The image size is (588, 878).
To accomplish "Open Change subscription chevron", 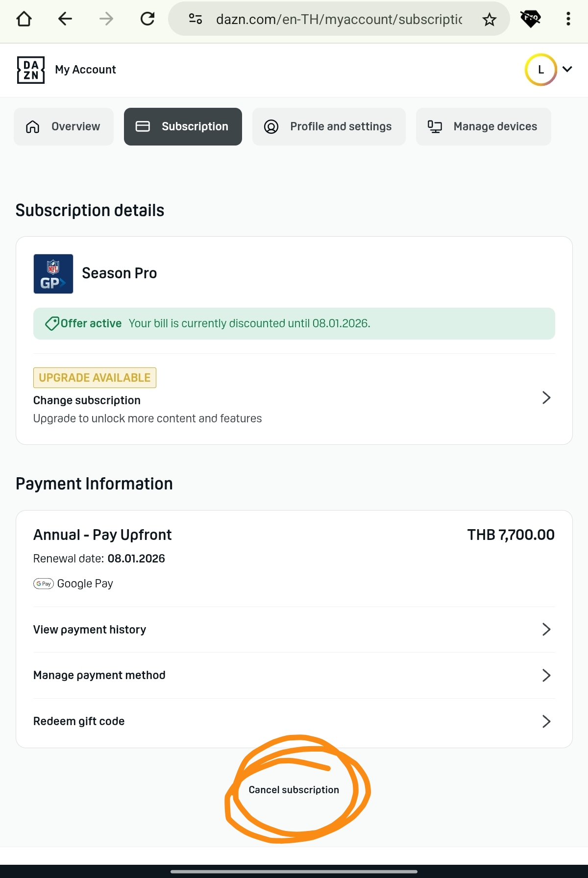I will [x=546, y=397].
